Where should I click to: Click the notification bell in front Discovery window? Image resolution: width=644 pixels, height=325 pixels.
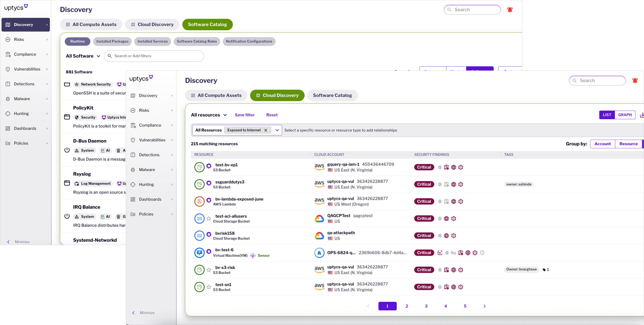tap(635, 81)
